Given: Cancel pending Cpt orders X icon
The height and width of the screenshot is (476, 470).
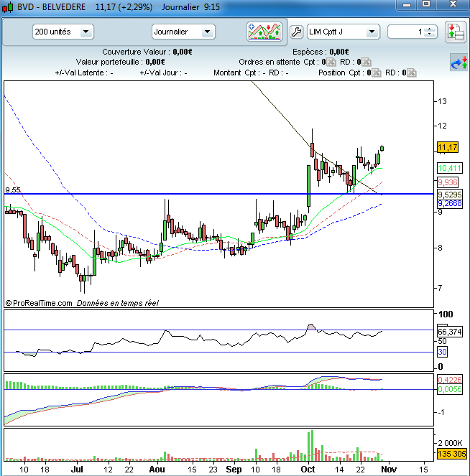Looking at the screenshot, I should 331,62.
